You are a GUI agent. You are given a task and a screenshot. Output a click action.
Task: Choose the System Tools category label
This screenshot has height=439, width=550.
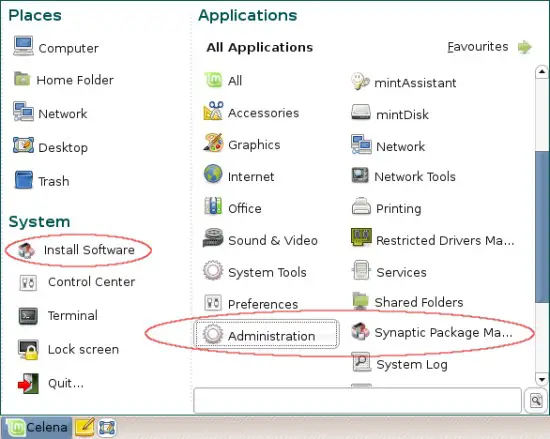267,272
